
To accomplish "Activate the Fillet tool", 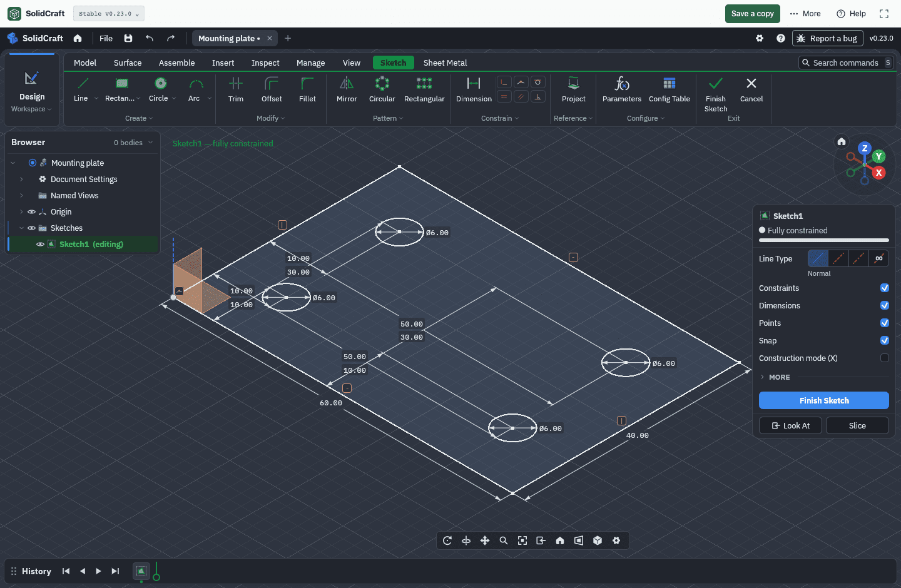I will tap(307, 89).
